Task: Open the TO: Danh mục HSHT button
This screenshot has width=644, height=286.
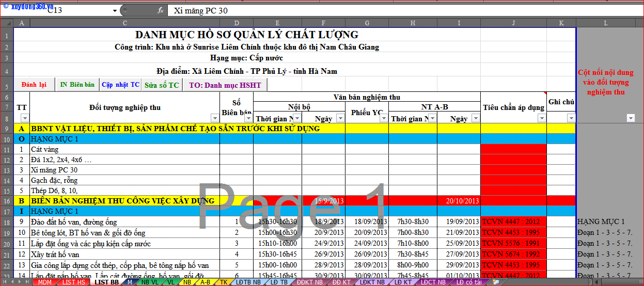Action: (225, 85)
